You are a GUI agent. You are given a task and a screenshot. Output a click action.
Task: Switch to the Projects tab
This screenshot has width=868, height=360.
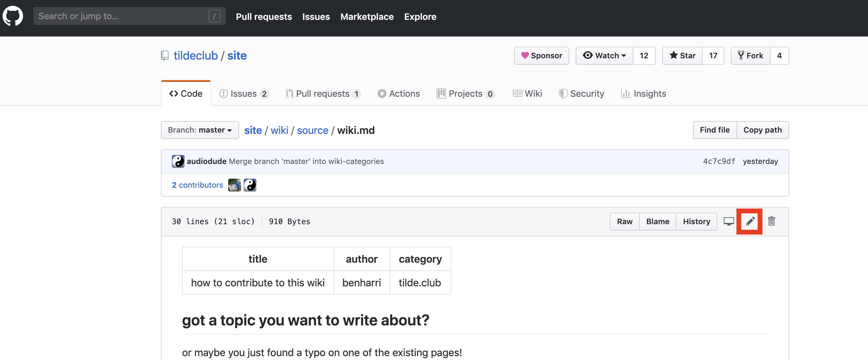click(466, 94)
